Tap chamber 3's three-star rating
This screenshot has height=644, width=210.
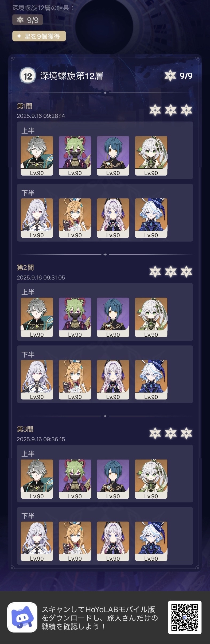[171, 433]
